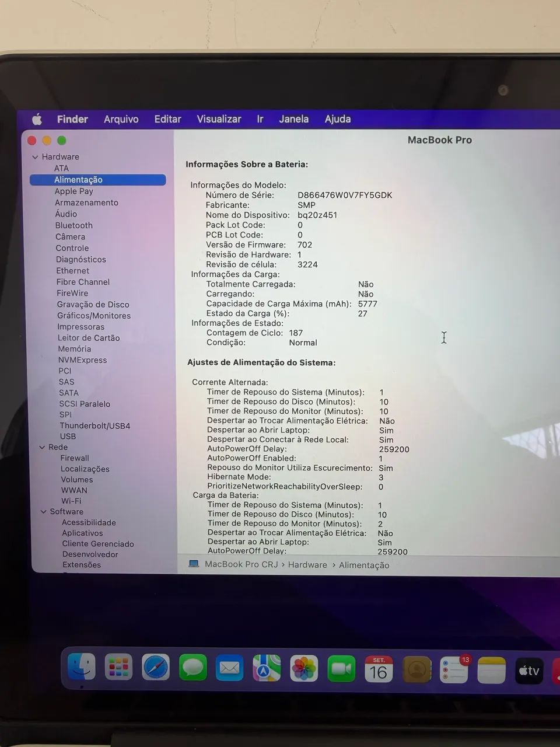Select USB in the sidebar
Image resolution: width=560 pixels, height=747 pixels.
tap(68, 437)
